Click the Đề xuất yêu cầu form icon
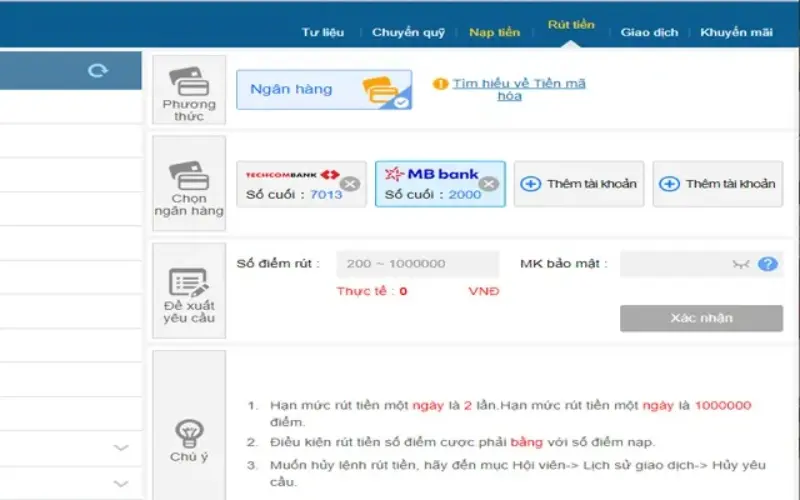The image size is (800, 500). pos(189,282)
